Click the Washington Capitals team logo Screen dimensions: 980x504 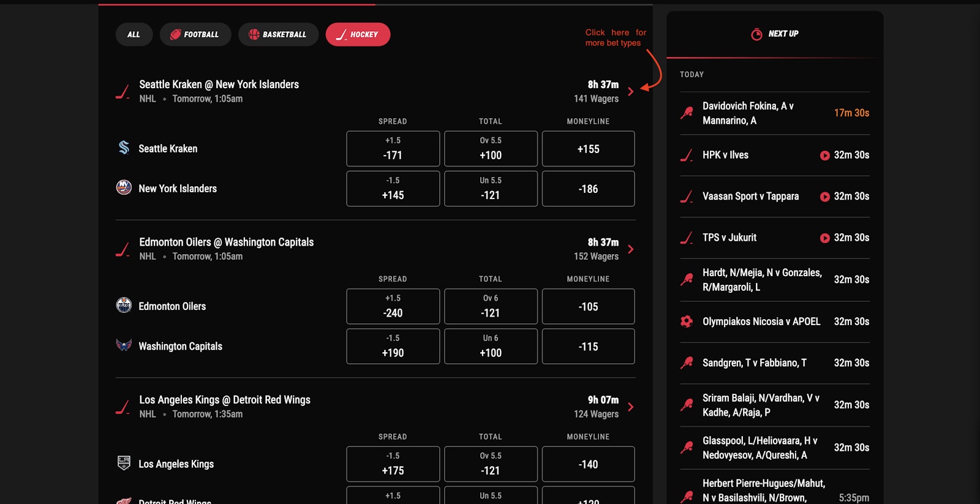tap(124, 345)
